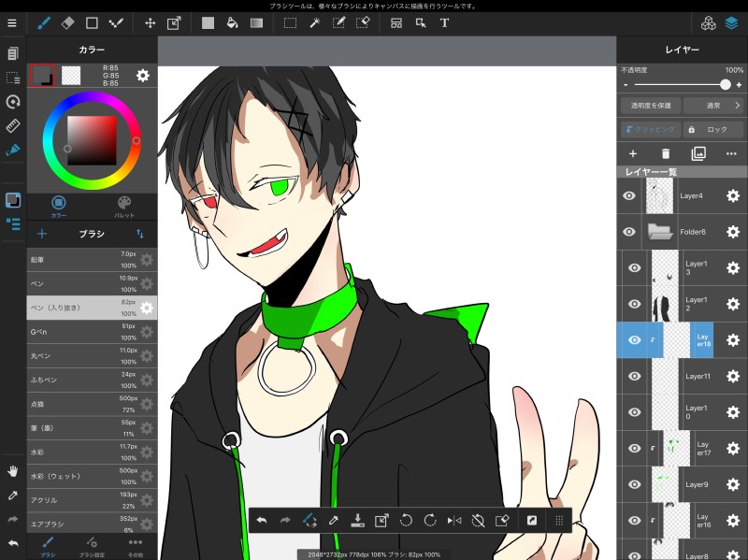Toggle visibility of Layer9
The image size is (748, 560).
coord(635,484)
